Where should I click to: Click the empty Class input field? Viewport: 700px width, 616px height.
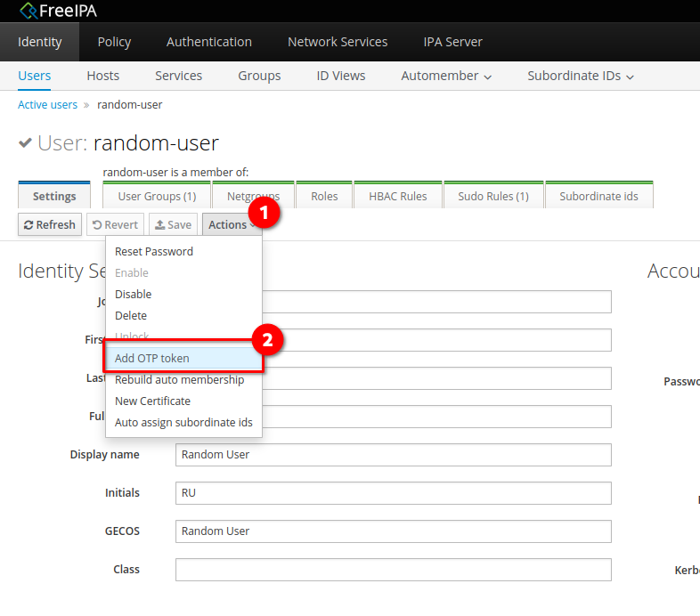394,570
